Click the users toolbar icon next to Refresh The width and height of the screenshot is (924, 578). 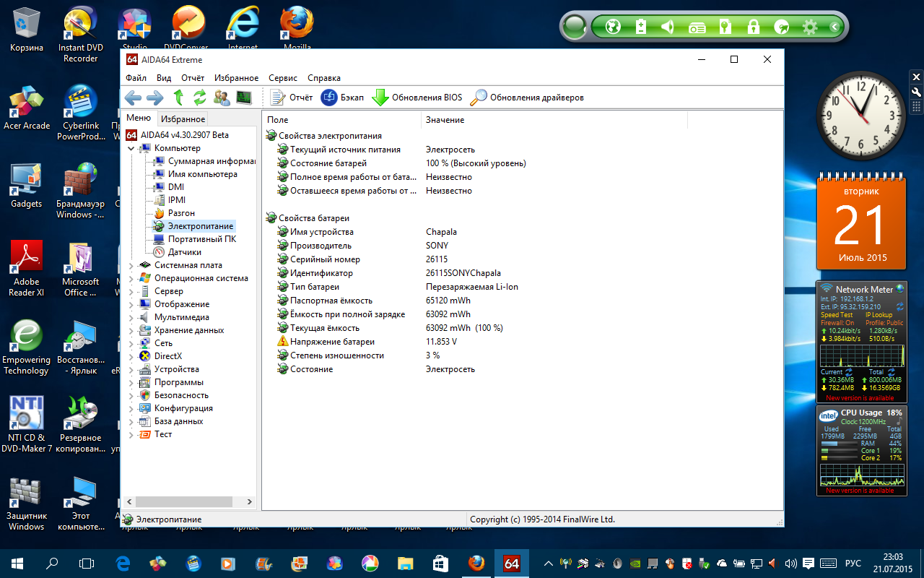pyautogui.click(x=222, y=98)
